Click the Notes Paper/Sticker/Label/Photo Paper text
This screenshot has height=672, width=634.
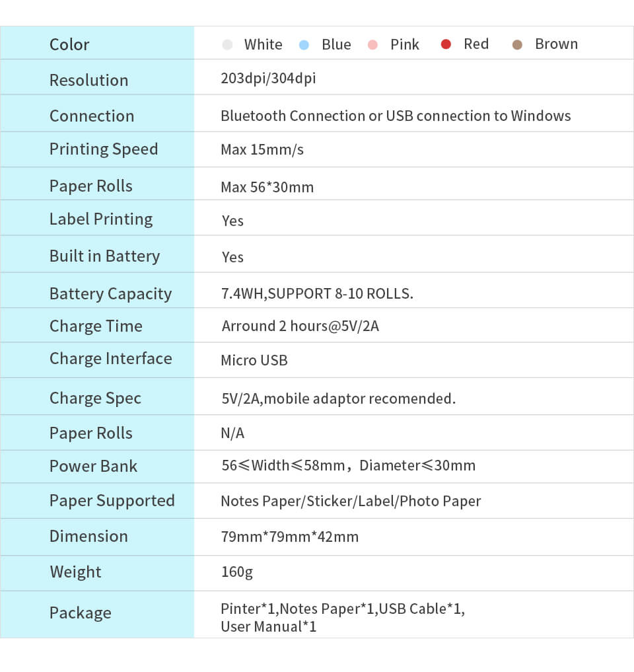coord(351,501)
